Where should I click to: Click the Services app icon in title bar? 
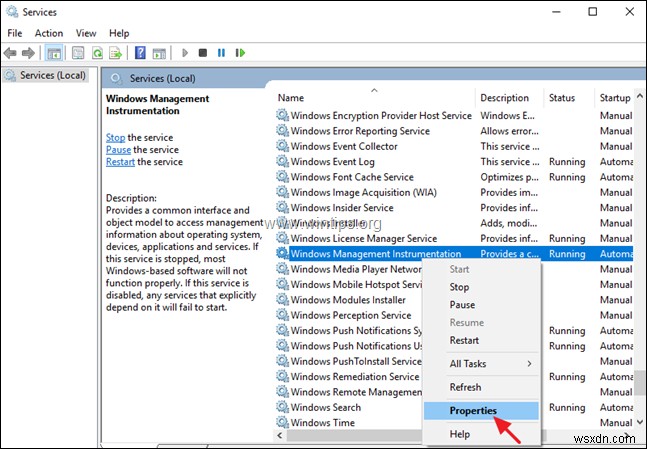tap(12, 12)
